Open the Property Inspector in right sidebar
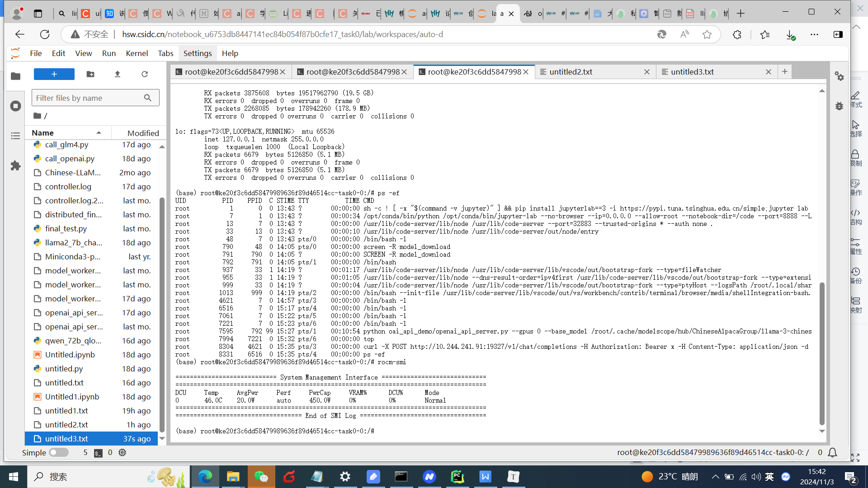This screenshot has height=488, width=868. [840, 76]
